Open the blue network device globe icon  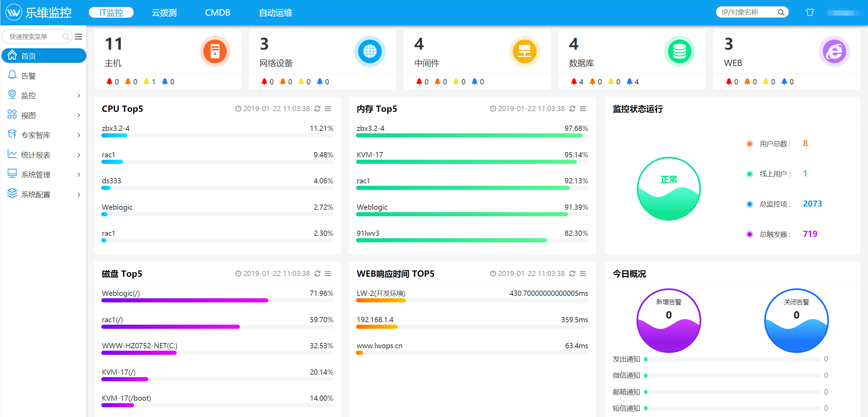(x=370, y=51)
